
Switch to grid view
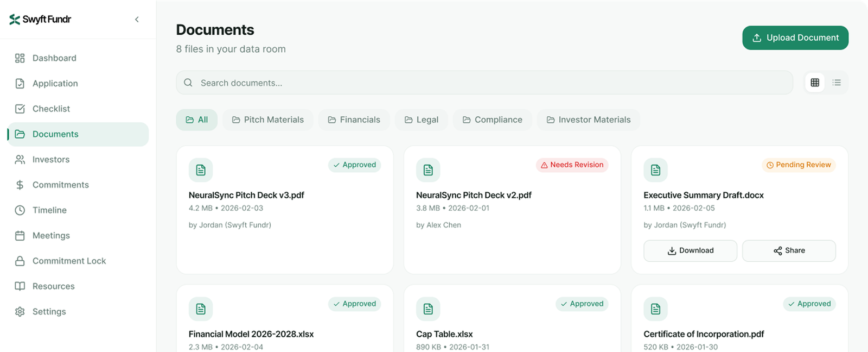coord(814,83)
